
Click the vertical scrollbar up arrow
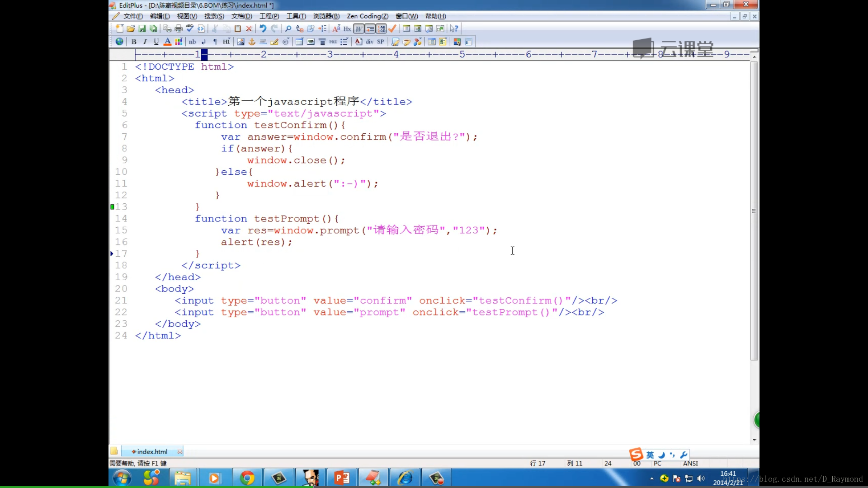click(754, 56)
